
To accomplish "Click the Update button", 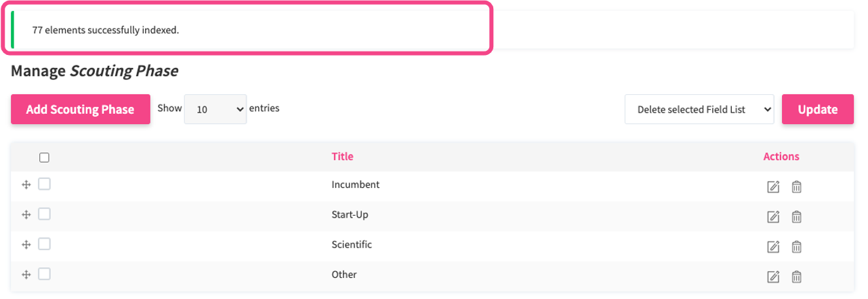I will (x=817, y=109).
